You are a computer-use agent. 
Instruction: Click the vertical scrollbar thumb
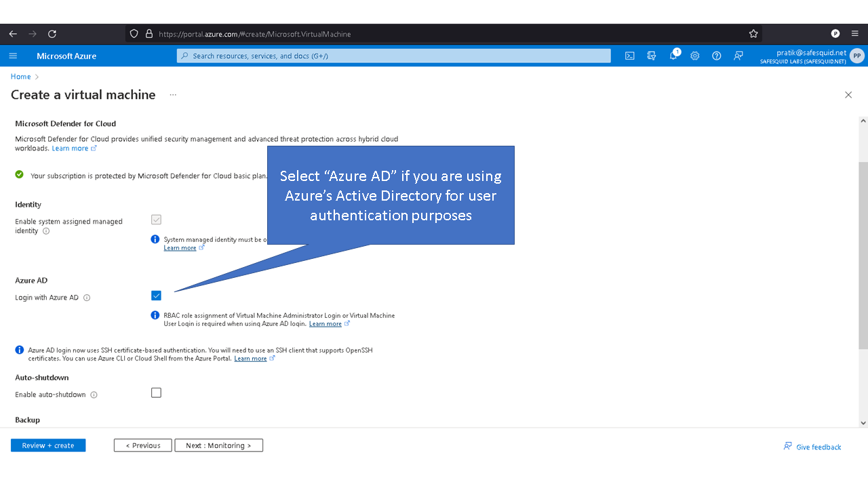point(863,256)
